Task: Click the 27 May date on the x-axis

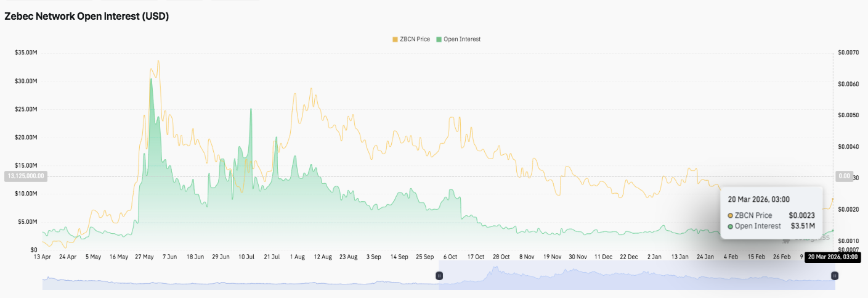Action: (143, 257)
